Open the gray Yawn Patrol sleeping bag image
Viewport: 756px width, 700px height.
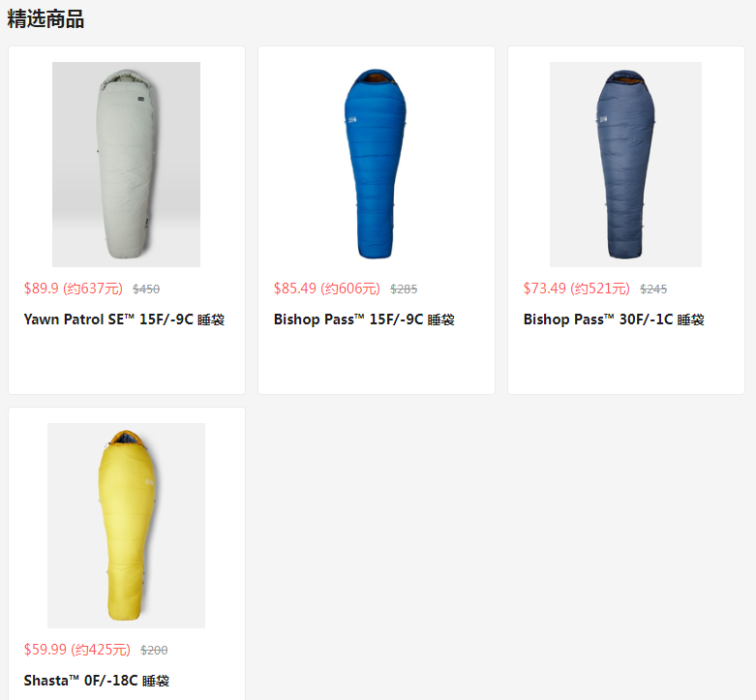[126, 165]
